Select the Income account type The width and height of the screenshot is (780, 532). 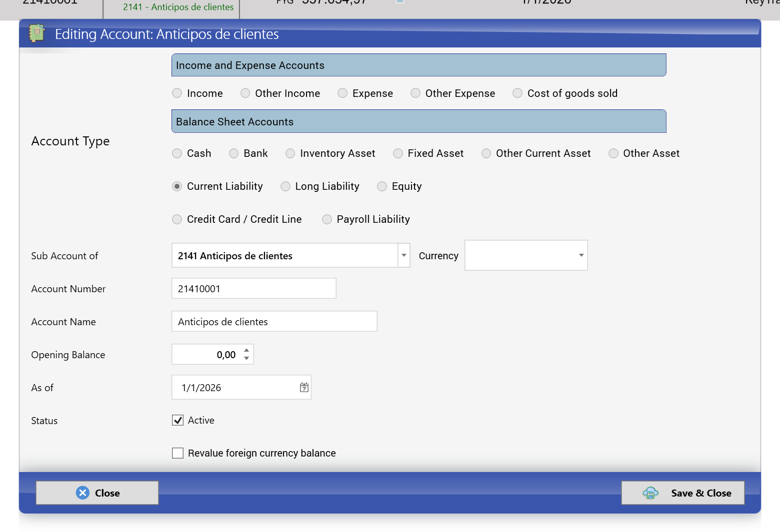(x=177, y=93)
